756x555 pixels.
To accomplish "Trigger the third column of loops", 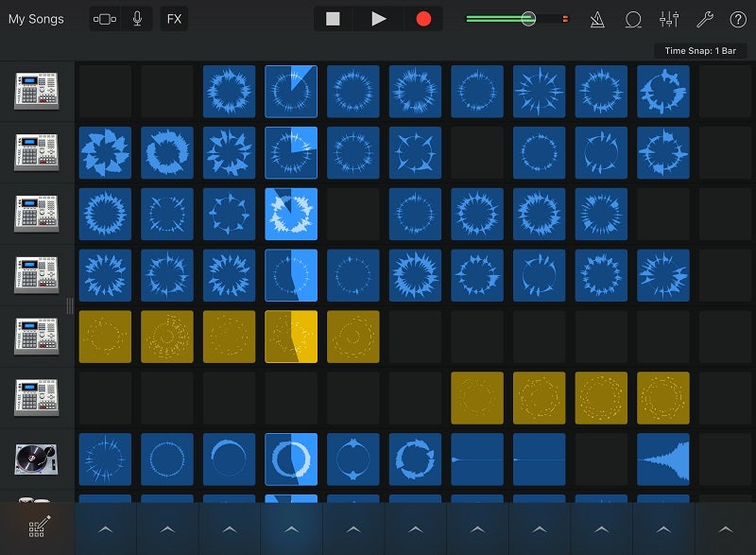I will [x=230, y=529].
